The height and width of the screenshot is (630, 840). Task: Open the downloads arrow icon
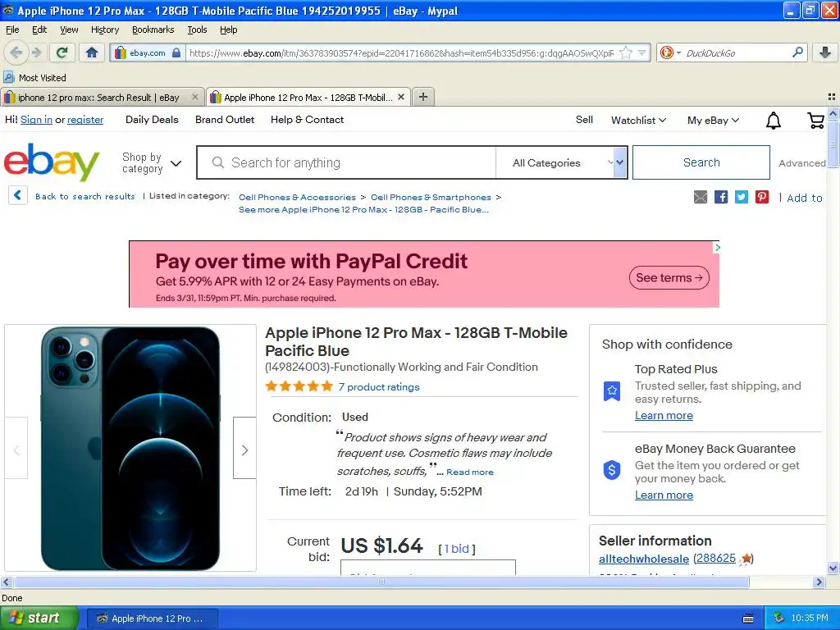825,52
